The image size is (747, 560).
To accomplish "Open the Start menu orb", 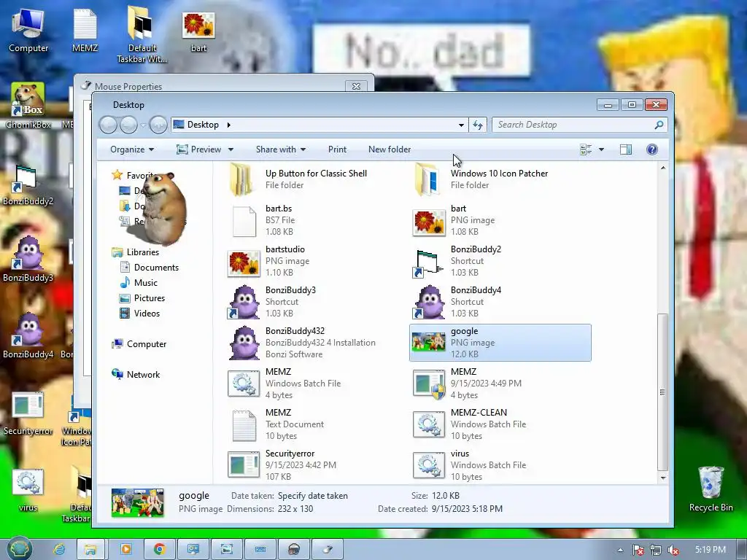I will pos(19,549).
